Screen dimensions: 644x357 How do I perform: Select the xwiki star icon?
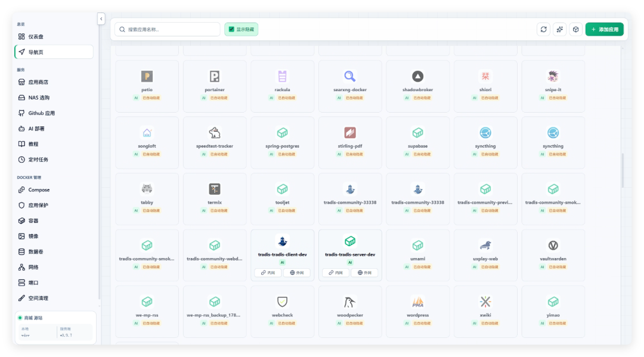485,302
